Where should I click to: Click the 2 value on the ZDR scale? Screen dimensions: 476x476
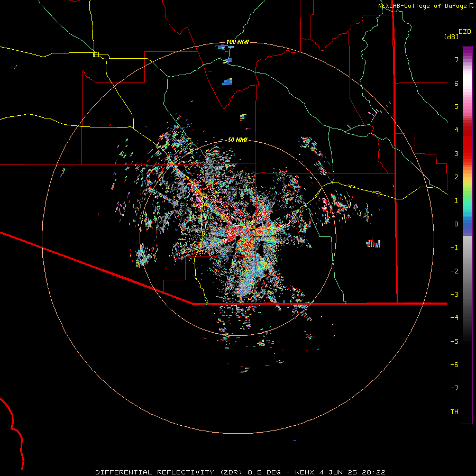(456, 177)
